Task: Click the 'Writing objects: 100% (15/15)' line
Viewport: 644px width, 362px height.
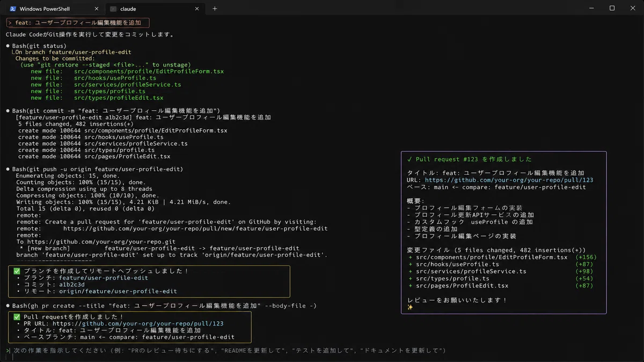Action: click(x=123, y=202)
